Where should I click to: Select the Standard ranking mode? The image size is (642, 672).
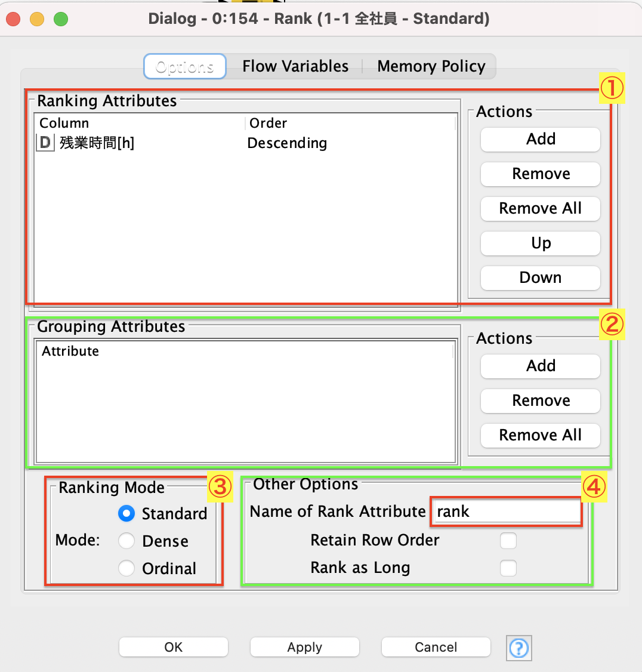(x=126, y=513)
